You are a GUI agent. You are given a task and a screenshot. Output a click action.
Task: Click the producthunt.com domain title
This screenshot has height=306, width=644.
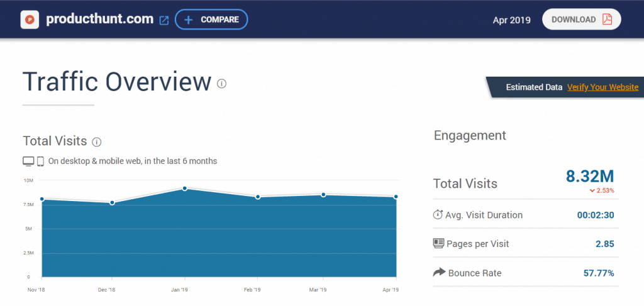coord(100,19)
